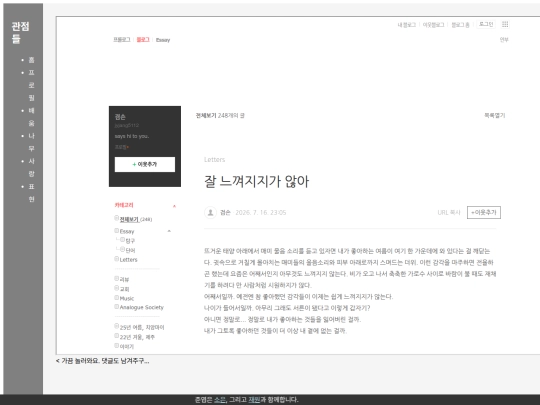This screenshot has height=405, width=540.
Task: Click the 'says hi to you.' profile text
Action: click(132, 136)
